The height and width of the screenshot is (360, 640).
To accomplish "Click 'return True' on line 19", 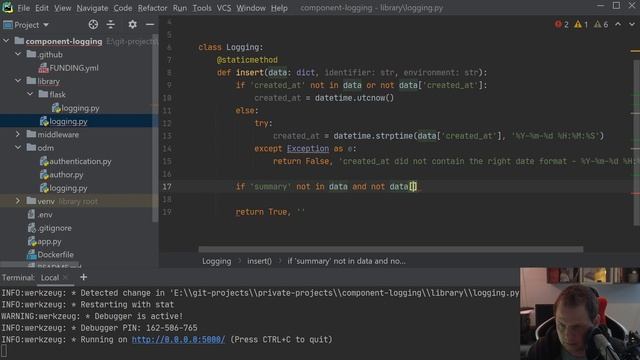I will [261, 212].
